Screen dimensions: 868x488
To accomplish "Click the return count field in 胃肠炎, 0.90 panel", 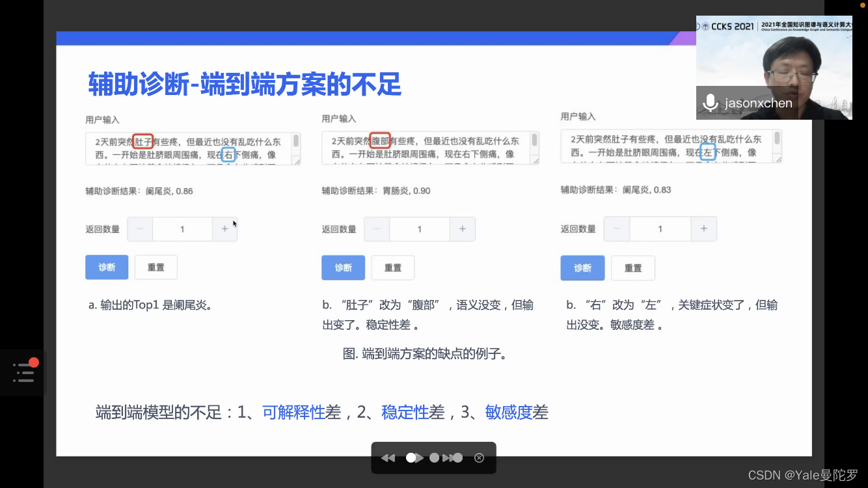I will click(x=420, y=229).
